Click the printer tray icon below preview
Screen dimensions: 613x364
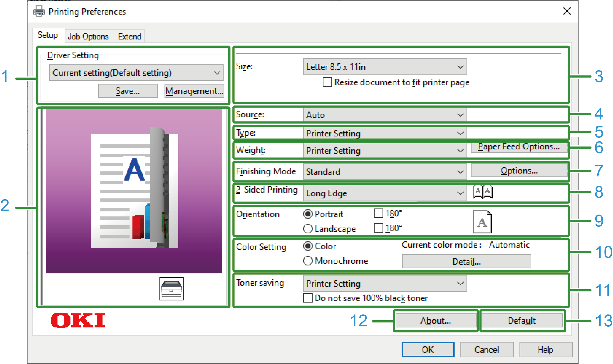pos(171,289)
